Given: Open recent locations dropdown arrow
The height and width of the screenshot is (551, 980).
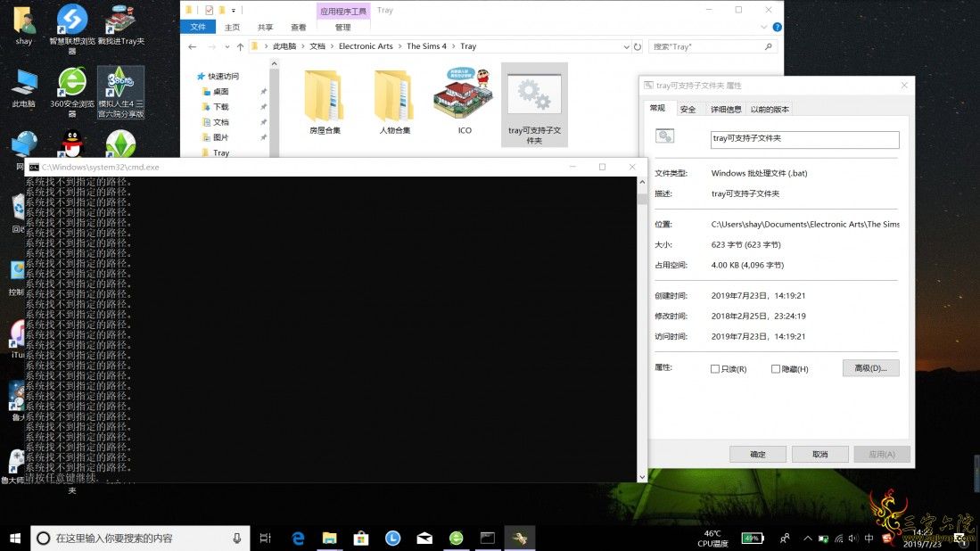Looking at the screenshot, I should [226, 47].
